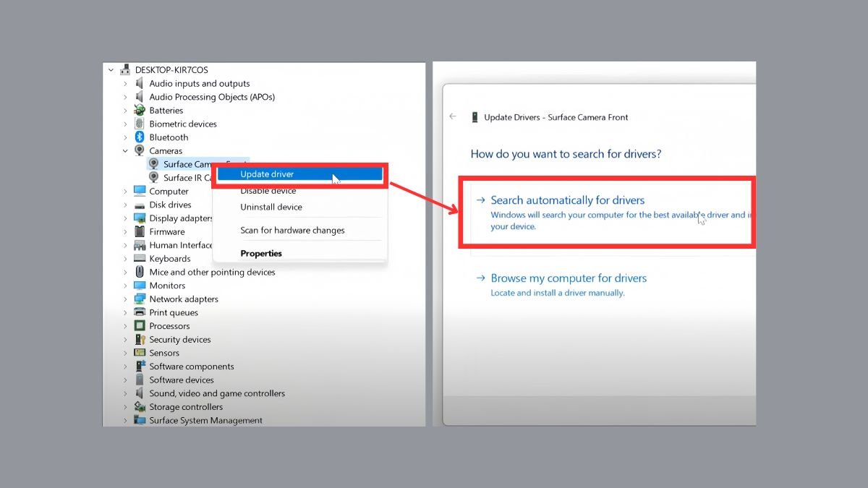868x488 pixels.
Task: Choose Update driver from context menu
Action: (267, 174)
